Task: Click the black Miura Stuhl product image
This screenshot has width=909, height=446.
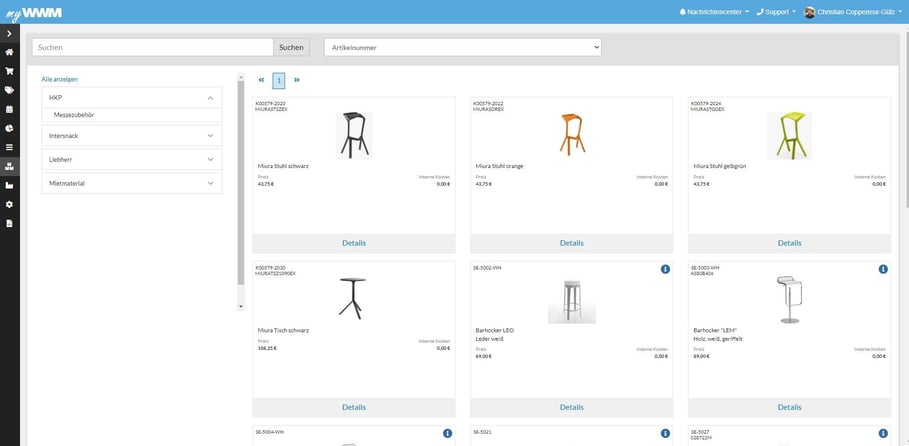Action: [x=354, y=135]
